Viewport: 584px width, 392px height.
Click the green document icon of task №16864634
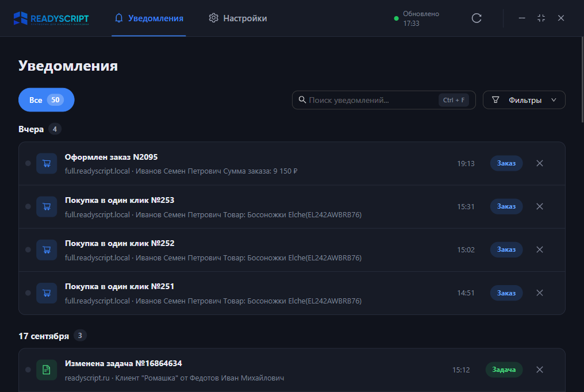click(47, 370)
